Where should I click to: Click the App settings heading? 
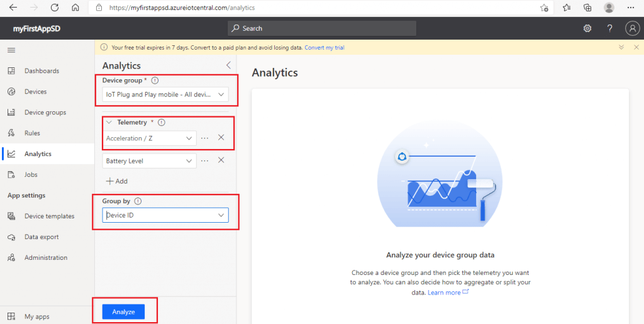[x=26, y=196]
